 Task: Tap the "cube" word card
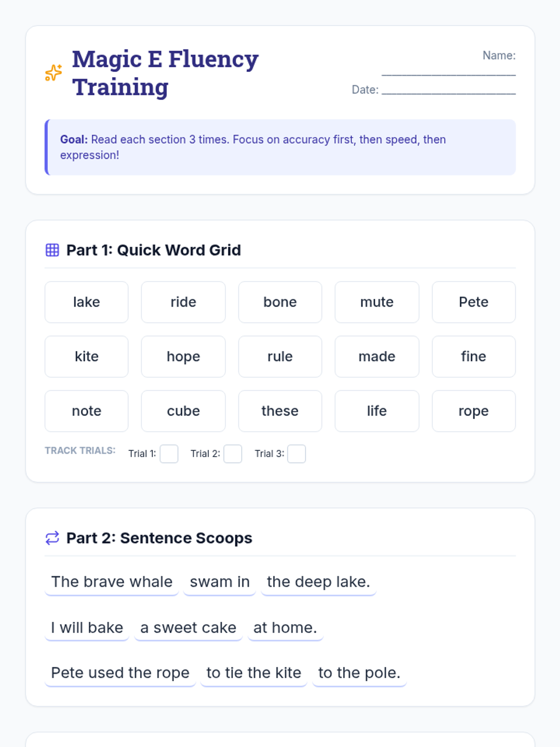183,411
